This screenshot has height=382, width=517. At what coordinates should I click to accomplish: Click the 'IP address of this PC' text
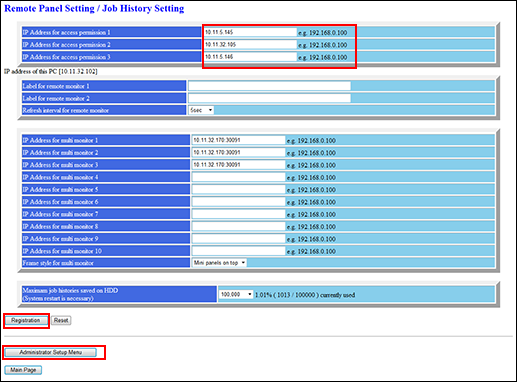point(51,71)
